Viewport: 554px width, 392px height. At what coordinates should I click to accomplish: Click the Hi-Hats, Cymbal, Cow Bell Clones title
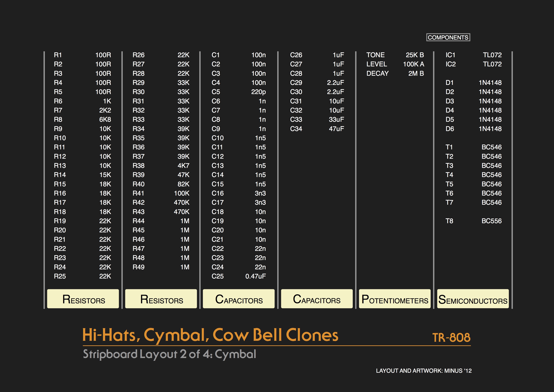tap(210, 335)
